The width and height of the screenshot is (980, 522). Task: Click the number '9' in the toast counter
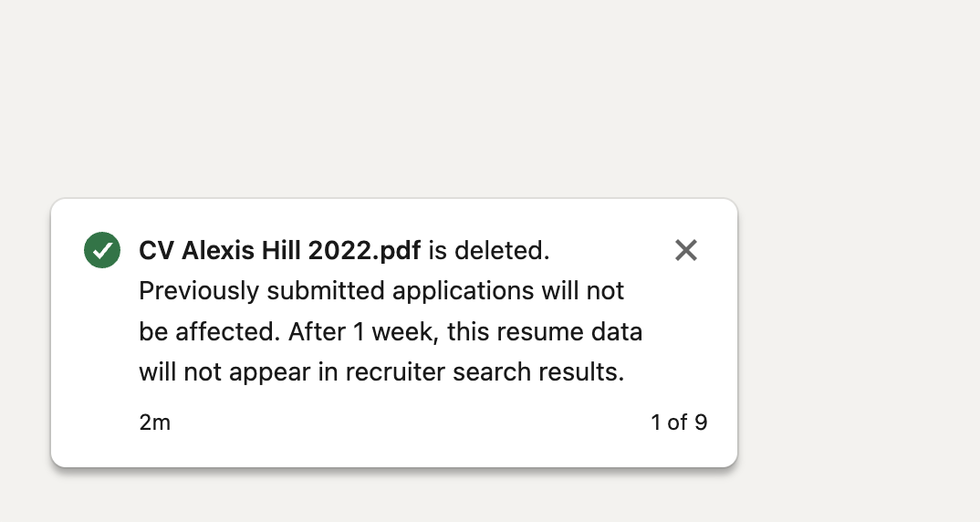point(700,423)
